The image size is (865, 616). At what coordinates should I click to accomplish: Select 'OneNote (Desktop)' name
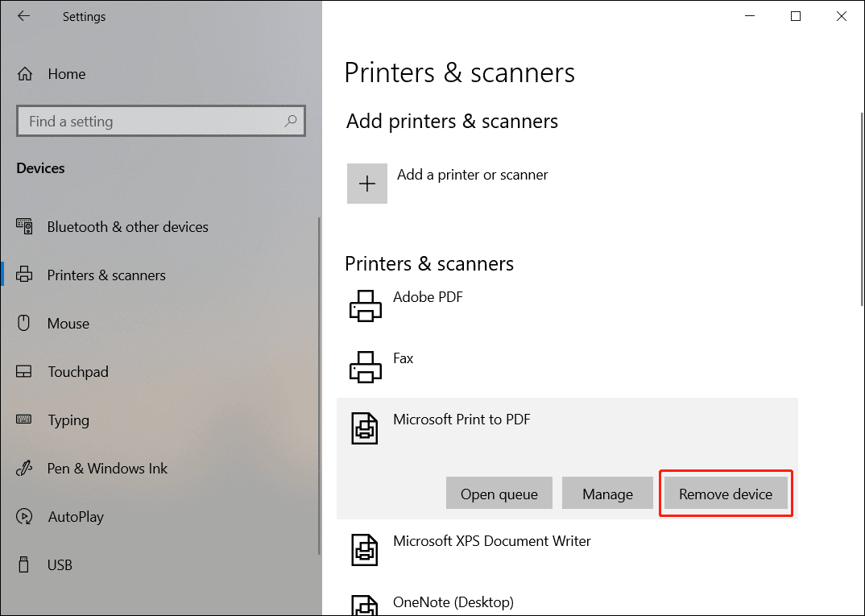pyautogui.click(x=453, y=602)
